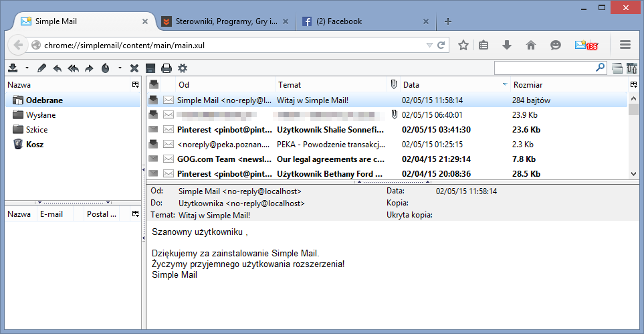Close the Facebook tab
Image resolution: width=644 pixels, height=334 pixels.
426,21
